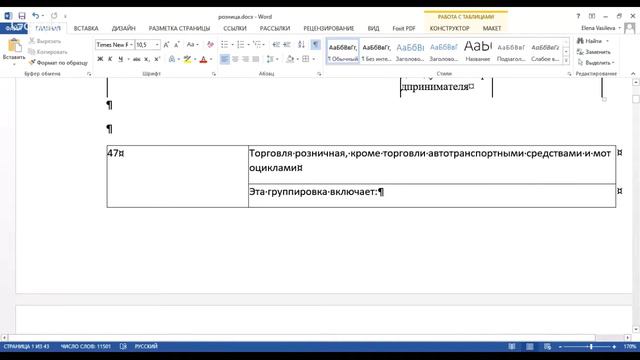Click the bulleted list icon

tap(224, 44)
